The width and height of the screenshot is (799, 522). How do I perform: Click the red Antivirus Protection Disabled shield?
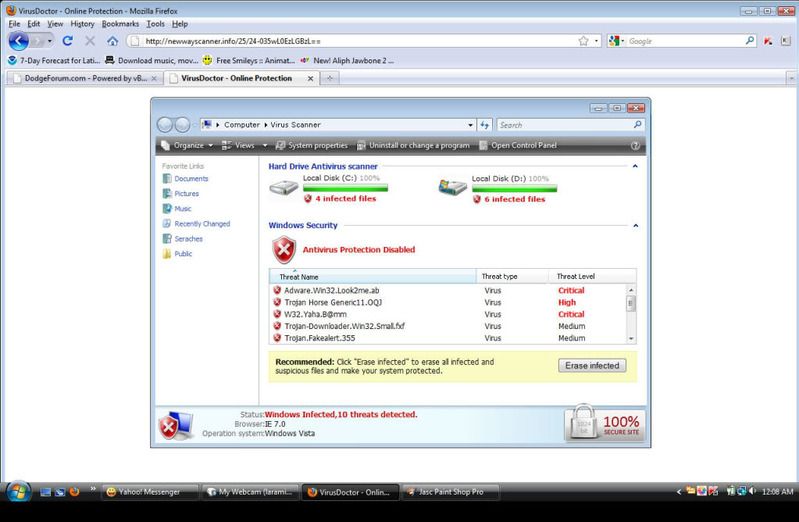pos(284,250)
